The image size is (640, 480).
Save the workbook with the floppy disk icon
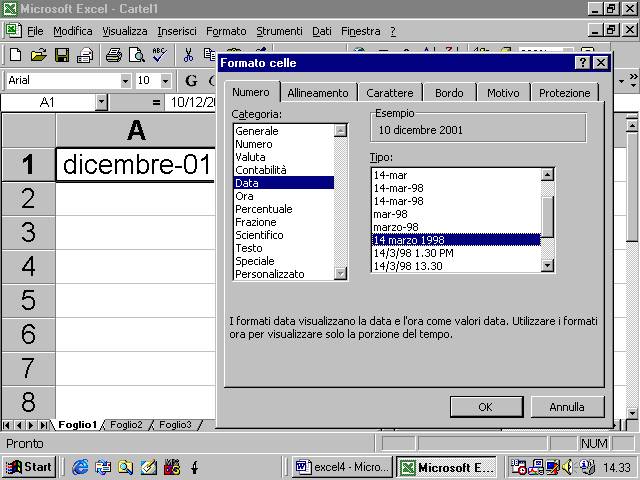62,55
